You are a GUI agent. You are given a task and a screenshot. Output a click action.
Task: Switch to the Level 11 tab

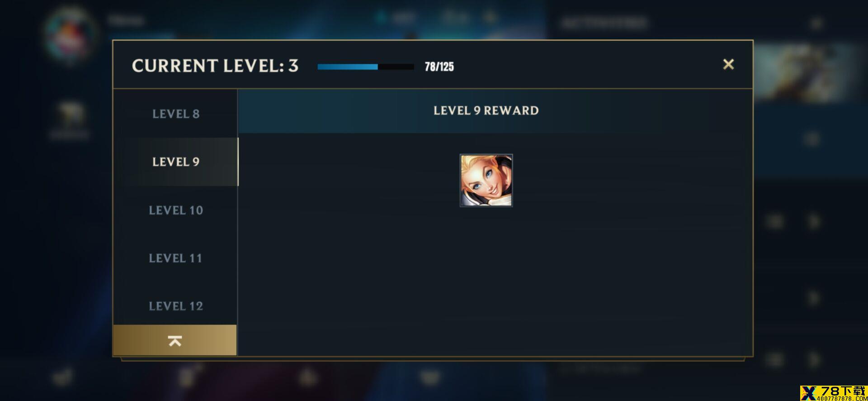tap(175, 258)
